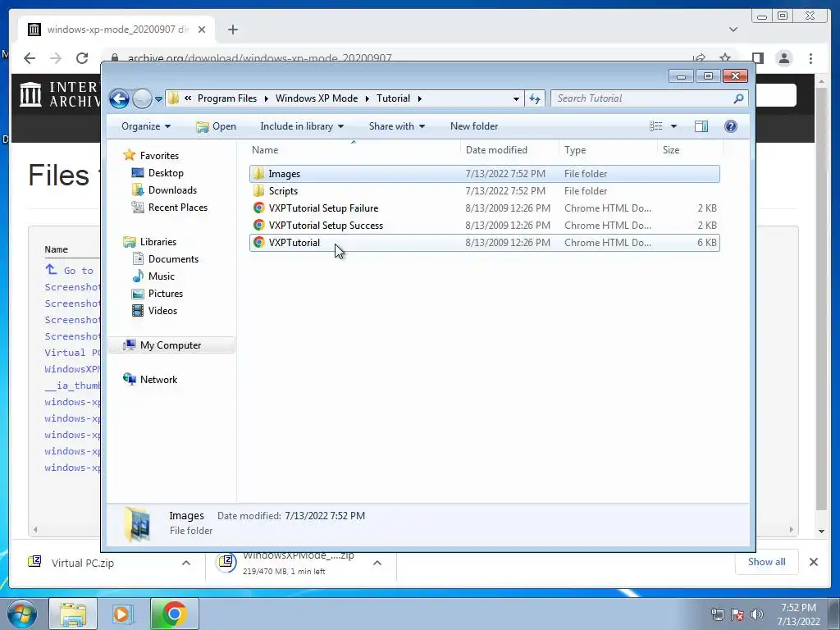Expand the arrow after Windows XP Mode breadcrumb
This screenshot has width=840, height=630.
coord(367,99)
